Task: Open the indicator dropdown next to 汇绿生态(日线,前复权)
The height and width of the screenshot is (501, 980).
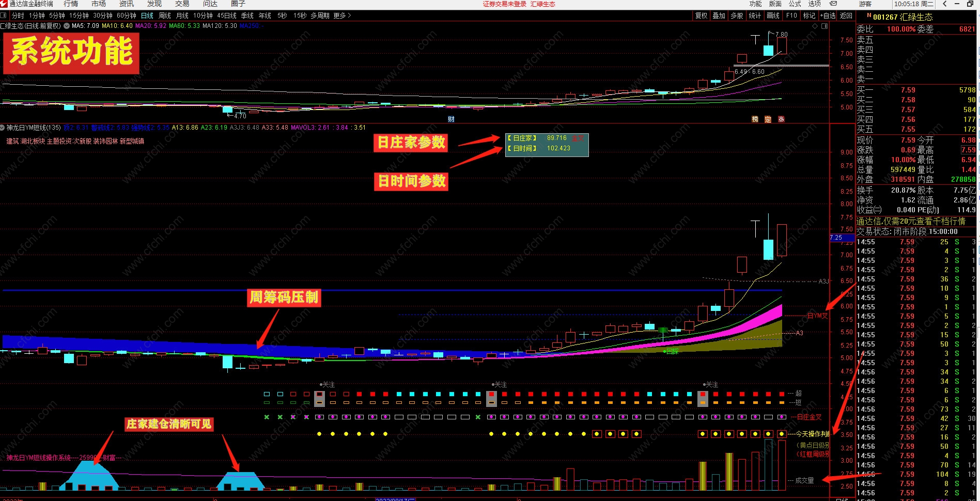Action: [67, 25]
